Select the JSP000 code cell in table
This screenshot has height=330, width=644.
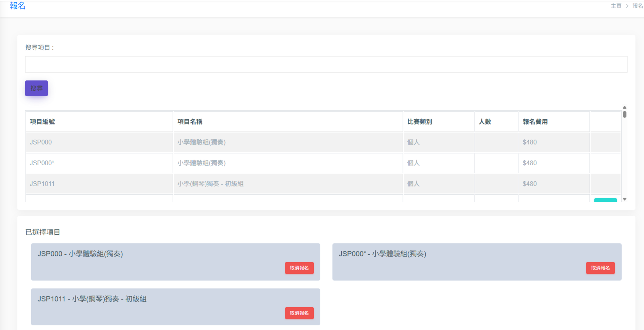click(99, 142)
